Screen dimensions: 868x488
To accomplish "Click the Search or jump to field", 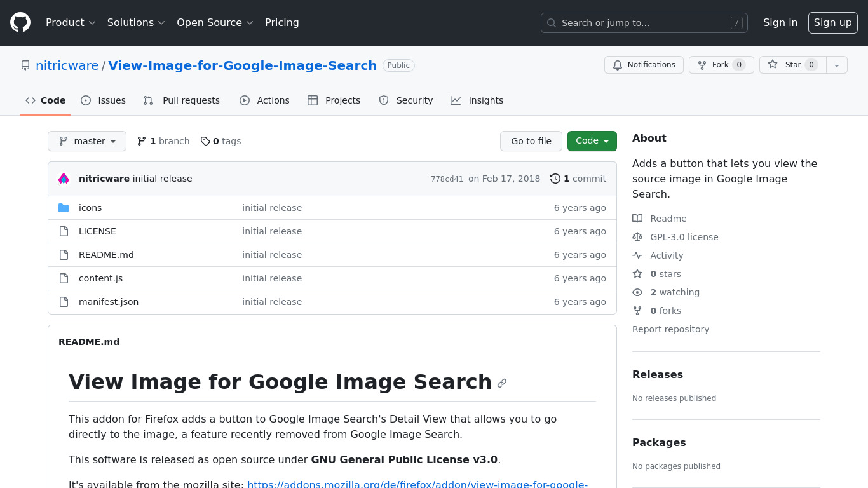I will [x=644, y=23].
